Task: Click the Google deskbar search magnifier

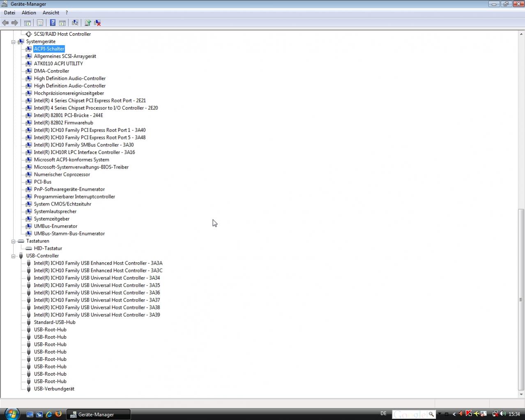Action: tap(431, 414)
